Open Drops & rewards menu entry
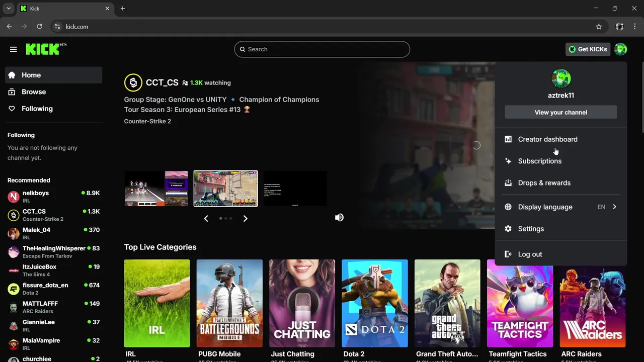Screen dimensions: 644x362 [x=561, y=183]
